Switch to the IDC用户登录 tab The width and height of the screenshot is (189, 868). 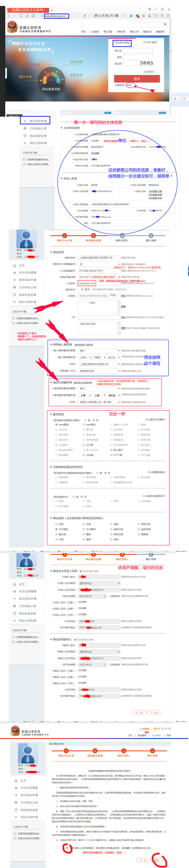150,43
